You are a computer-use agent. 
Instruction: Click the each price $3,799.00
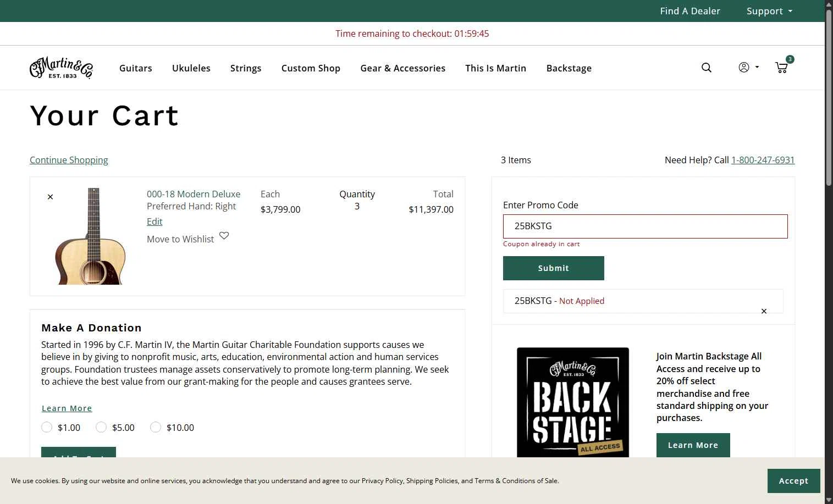(x=280, y=209)
